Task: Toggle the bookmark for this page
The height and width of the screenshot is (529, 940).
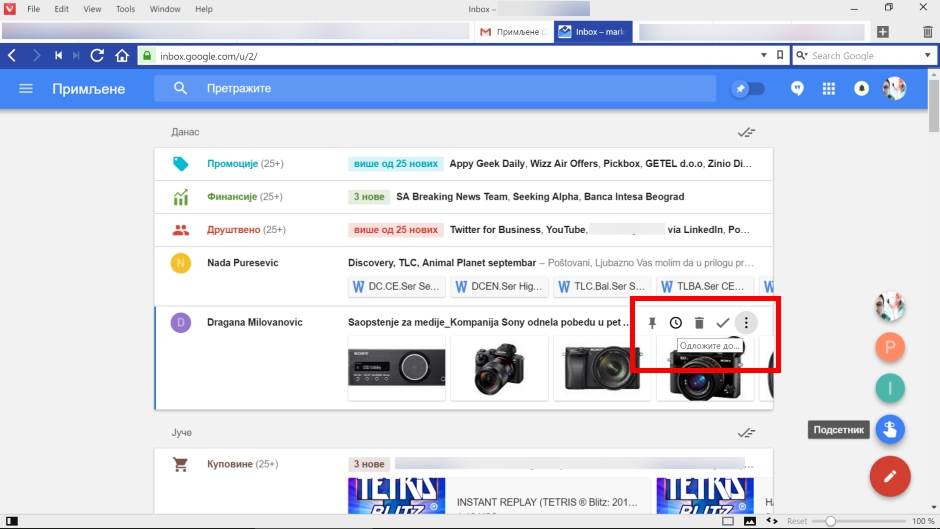Action: 780,56
